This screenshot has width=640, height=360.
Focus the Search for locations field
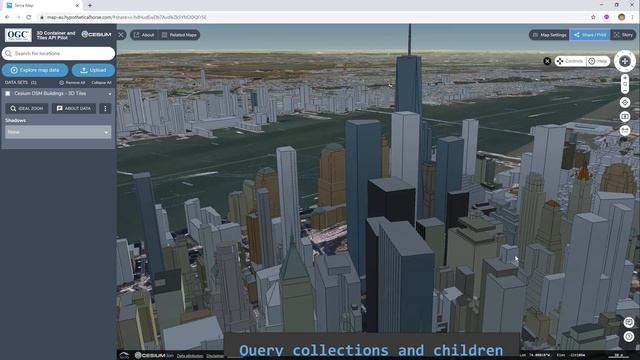click(x=58, y=53)
